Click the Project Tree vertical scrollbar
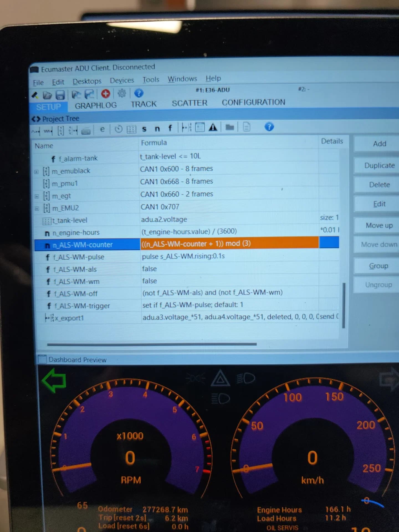399x532 pixels. tap(344, 305)
